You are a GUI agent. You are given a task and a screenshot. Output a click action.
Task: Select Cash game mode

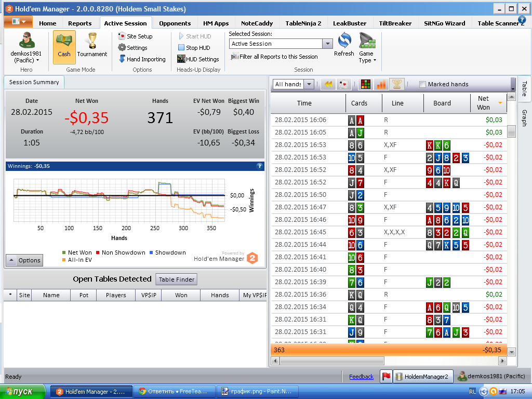64,47
